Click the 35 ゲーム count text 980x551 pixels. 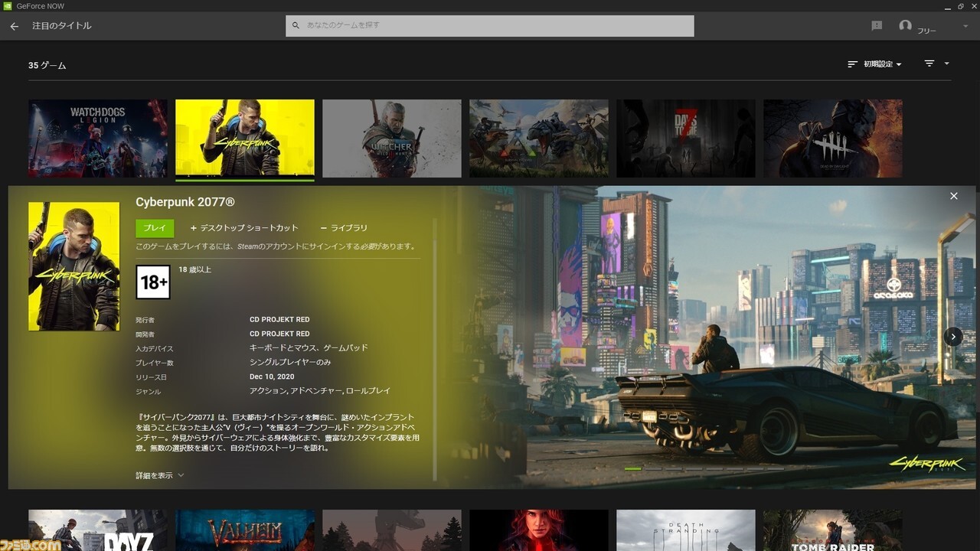tap(47, 66)
